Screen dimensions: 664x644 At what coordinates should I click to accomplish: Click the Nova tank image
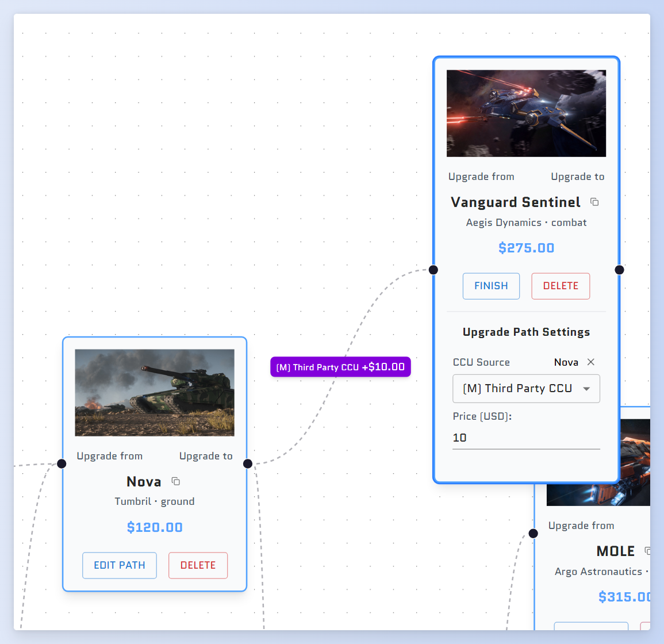click(155, 393)
